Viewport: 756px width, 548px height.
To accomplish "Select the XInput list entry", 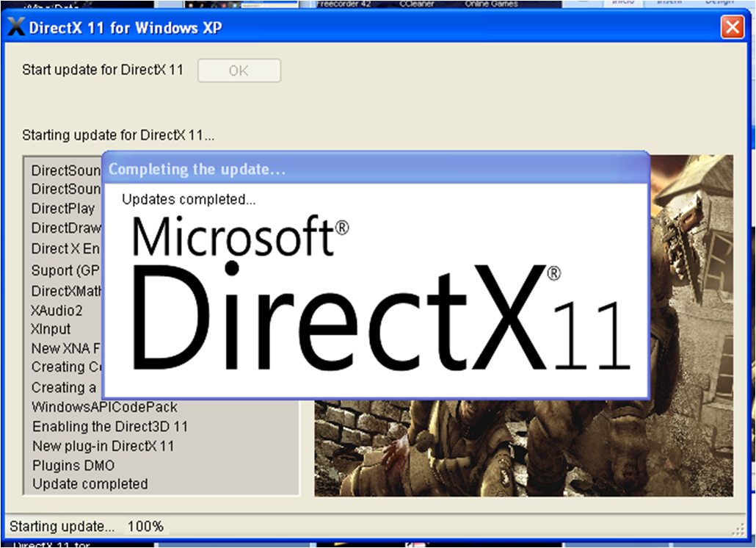I will click(x=51, y=329).
